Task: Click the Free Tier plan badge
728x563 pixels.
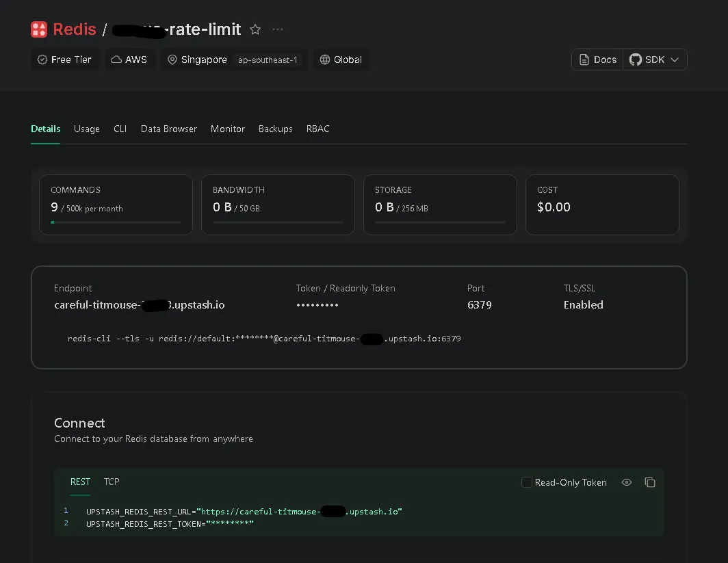Action: click(x=64, y=60)
